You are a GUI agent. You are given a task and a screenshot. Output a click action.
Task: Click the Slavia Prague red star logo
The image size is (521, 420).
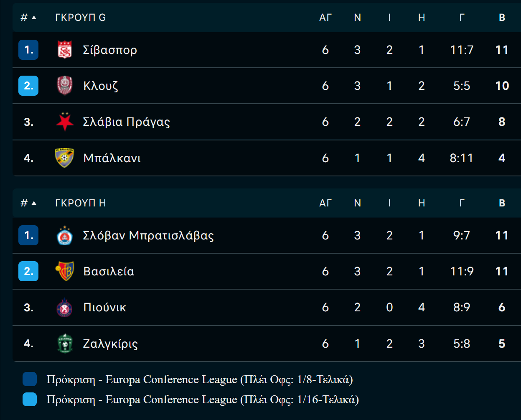click(x=65, y=122)
